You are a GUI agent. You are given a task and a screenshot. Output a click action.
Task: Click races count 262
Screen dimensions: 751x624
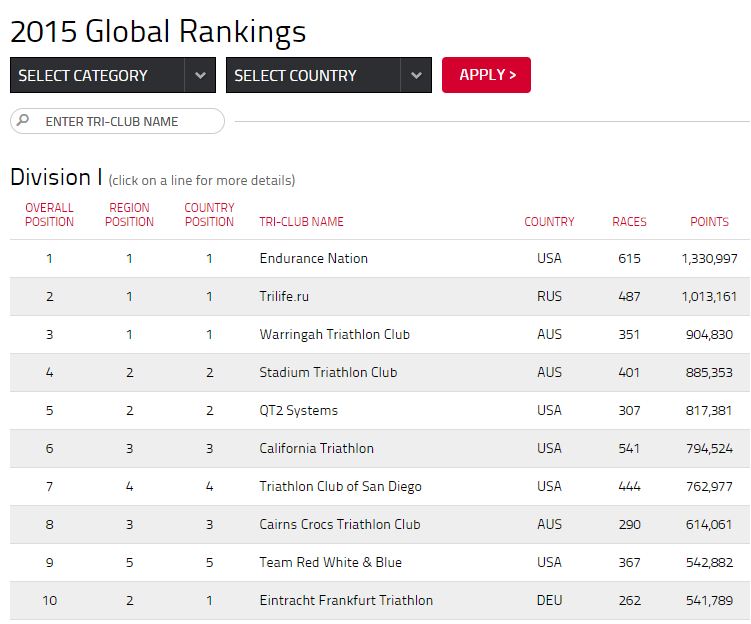[629, 601]
